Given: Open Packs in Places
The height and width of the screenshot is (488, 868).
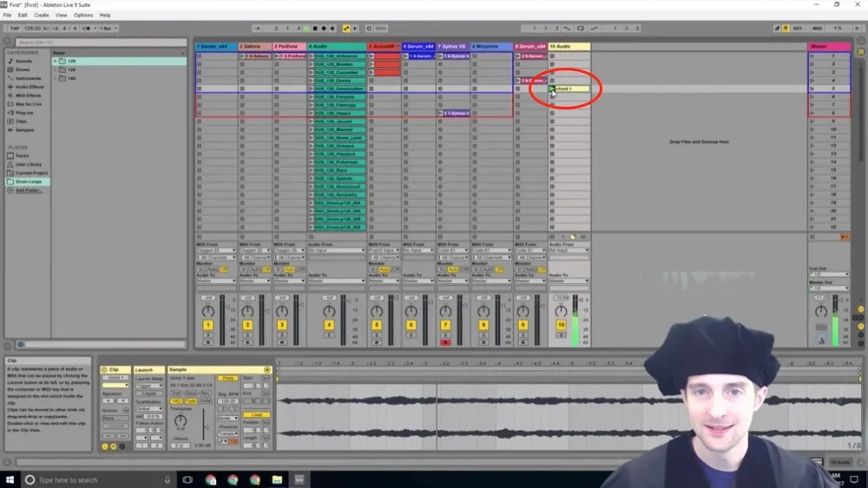Looking at the screenshot, I should (x=22, y=155).
